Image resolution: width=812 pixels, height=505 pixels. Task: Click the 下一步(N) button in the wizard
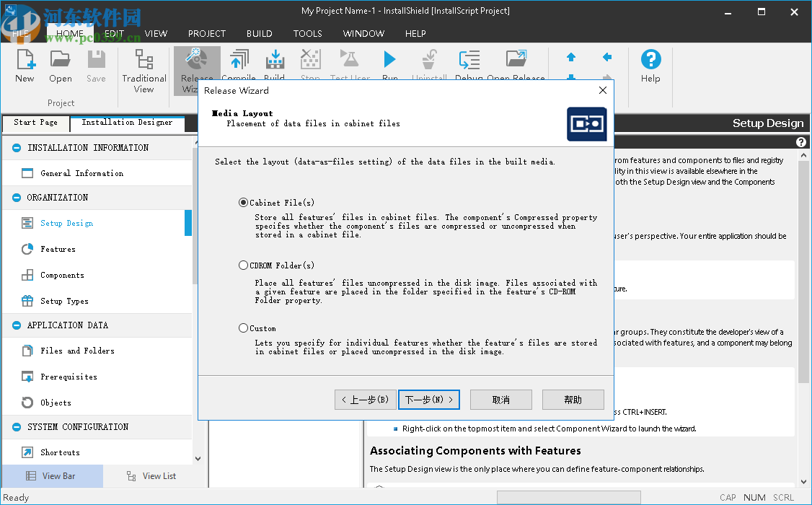click(428, 399)
